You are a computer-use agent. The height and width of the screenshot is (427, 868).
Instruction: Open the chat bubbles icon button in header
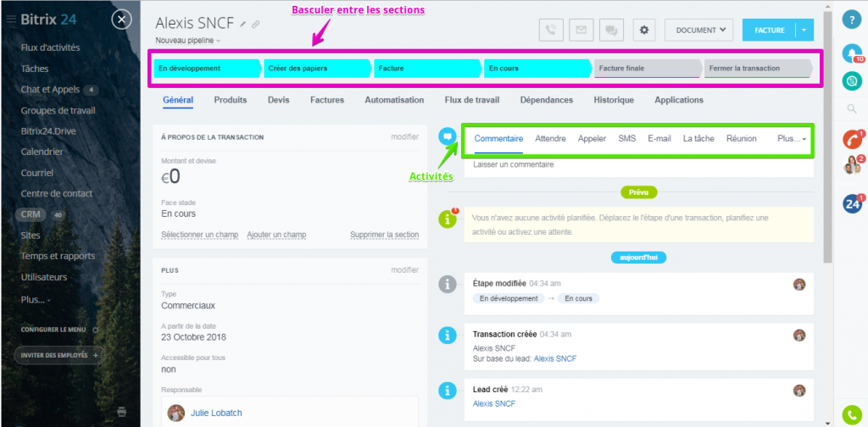[612, 30]
